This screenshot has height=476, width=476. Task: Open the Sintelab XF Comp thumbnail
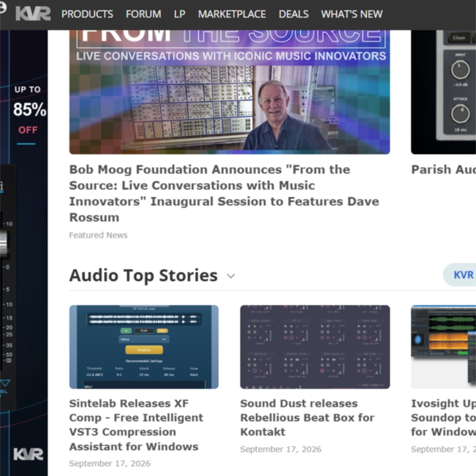(144, 347)
